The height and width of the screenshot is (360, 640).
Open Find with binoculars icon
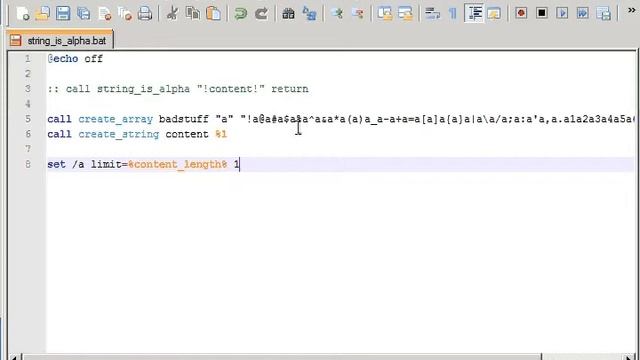coord(288,13)
